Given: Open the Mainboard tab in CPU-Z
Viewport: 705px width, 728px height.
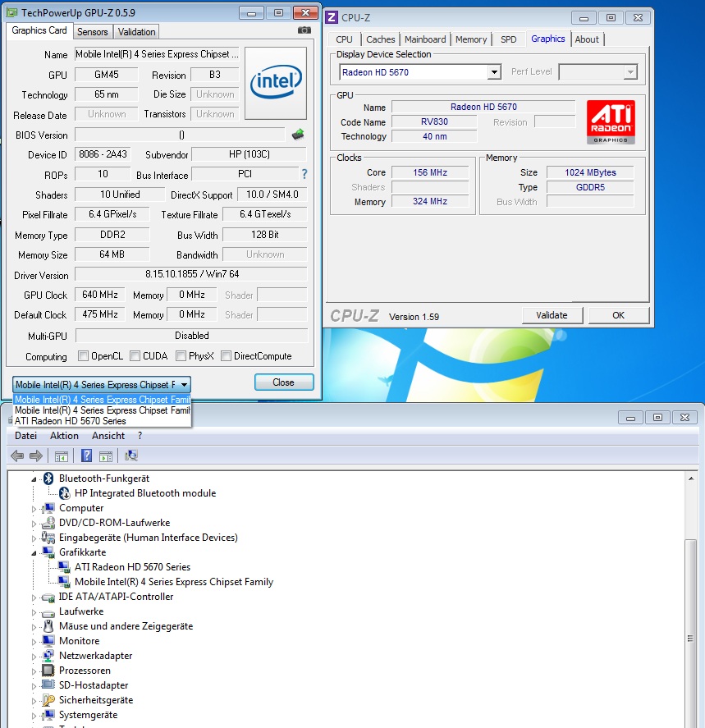Looking at the screenshot, I should point(425,39).
